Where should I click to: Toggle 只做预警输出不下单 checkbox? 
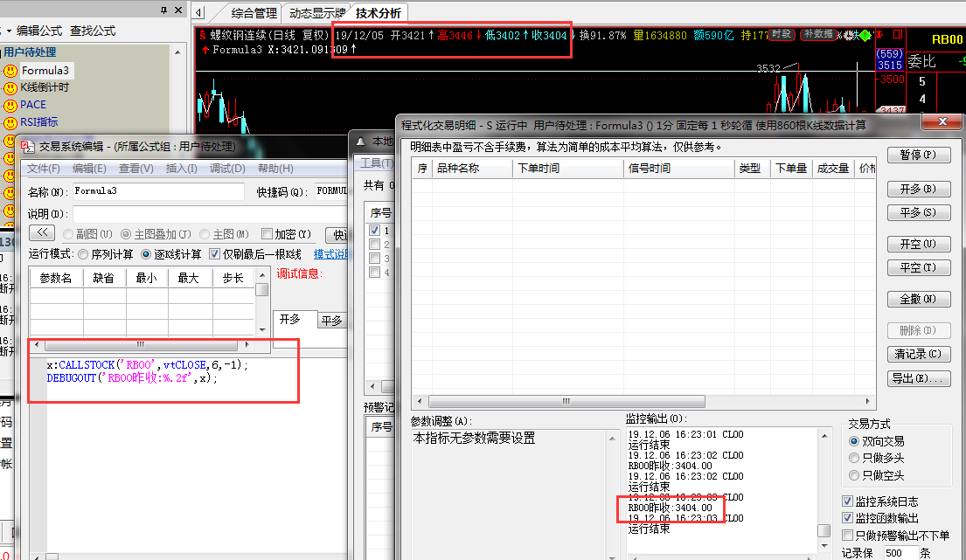coord(848,536)
